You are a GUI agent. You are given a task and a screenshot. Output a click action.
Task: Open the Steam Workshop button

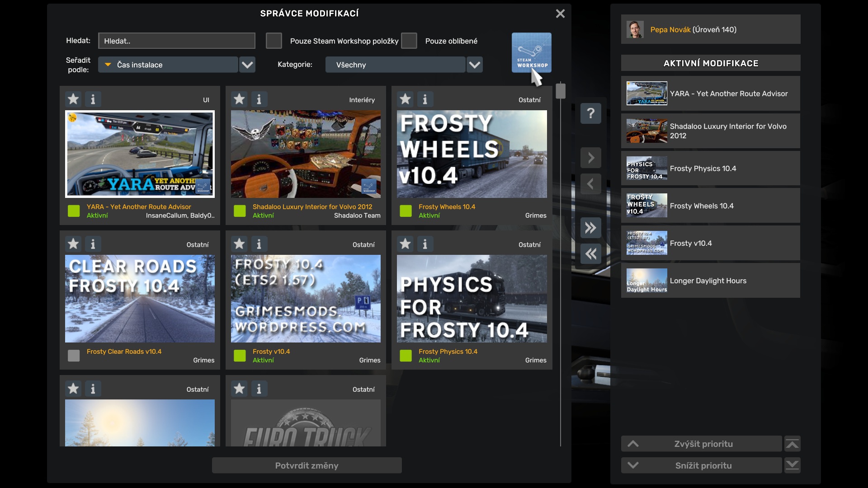point(531,52)
